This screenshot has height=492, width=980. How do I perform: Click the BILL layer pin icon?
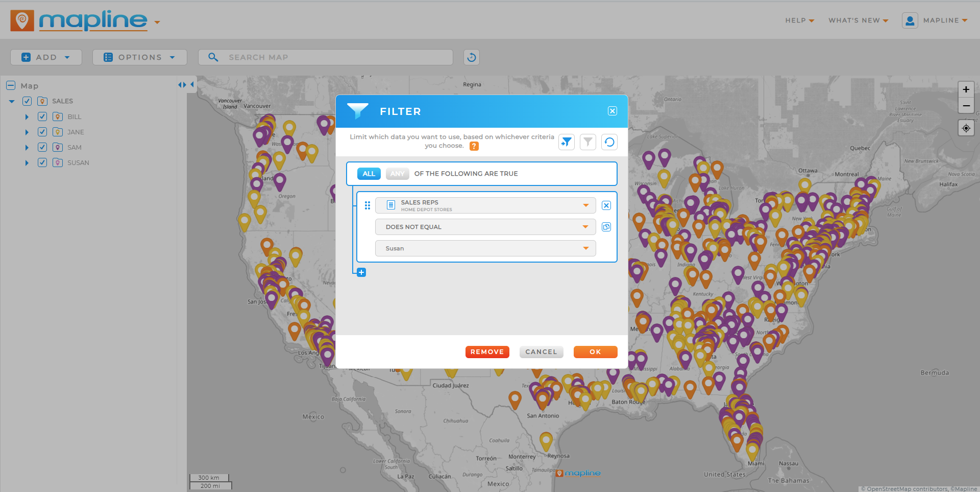point(58,116)
